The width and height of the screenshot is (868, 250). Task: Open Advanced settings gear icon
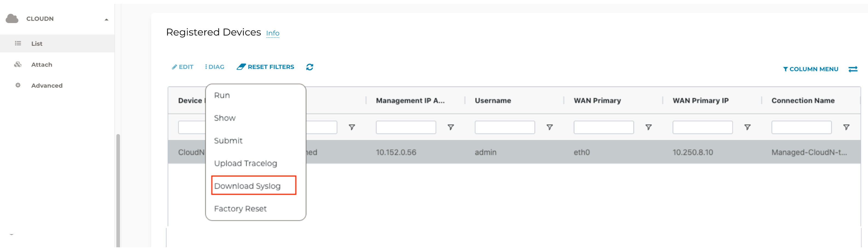(x=18, y=85)
